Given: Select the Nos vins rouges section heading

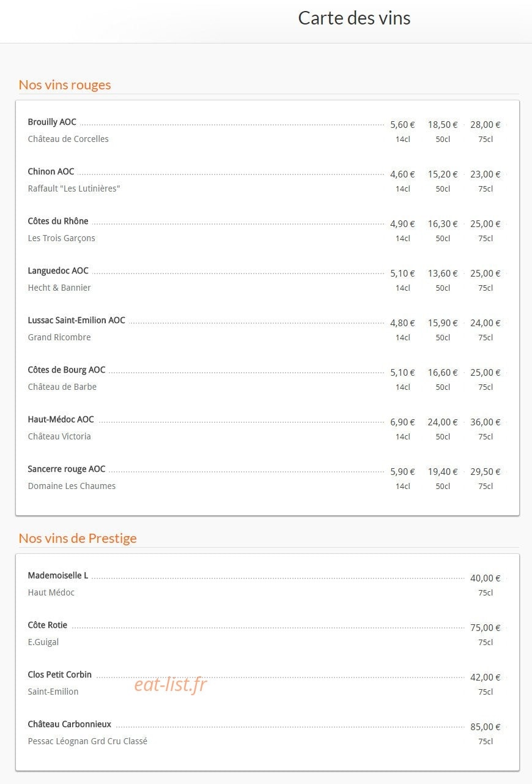Looking at the screenshot, I should coord(65,84).
